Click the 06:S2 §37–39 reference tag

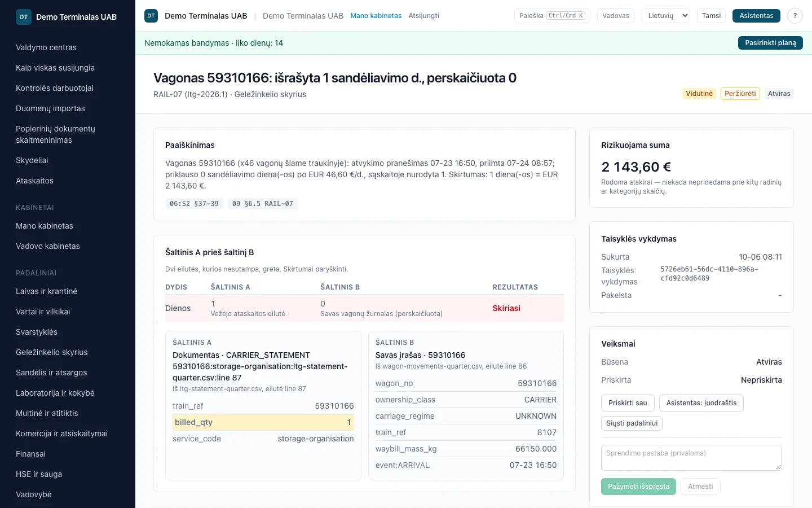(x=194, y=204)
